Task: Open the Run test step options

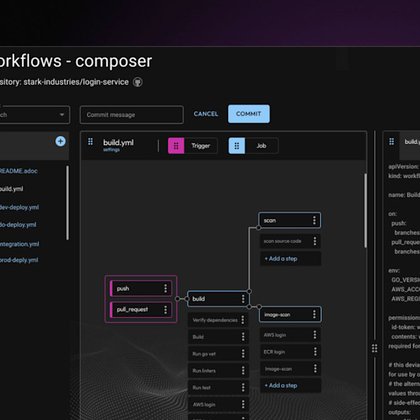Action: (243, 387)
